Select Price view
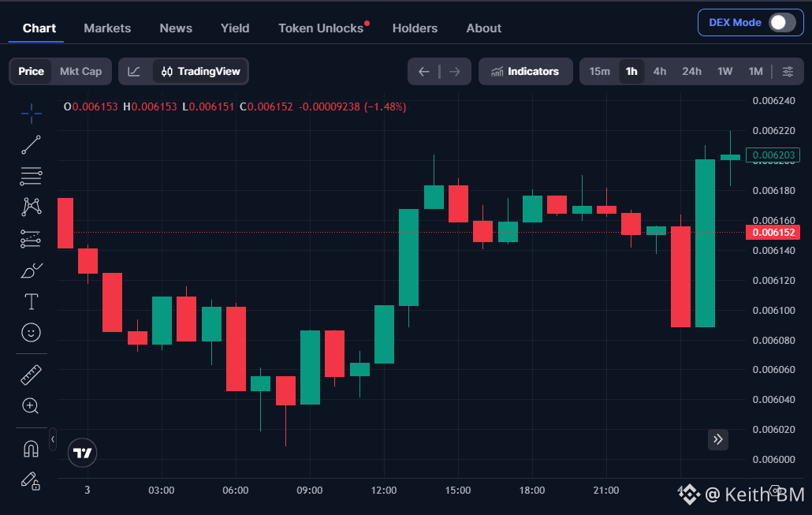Screen dimensions: 812x515 pyautogui.click(x=31, y=72)
